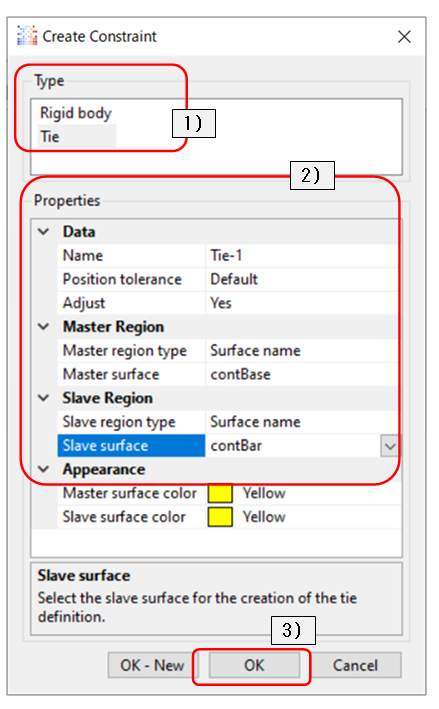439x709 pixels.
Task: Select the Slave region type label
Action: click(119, 422)
